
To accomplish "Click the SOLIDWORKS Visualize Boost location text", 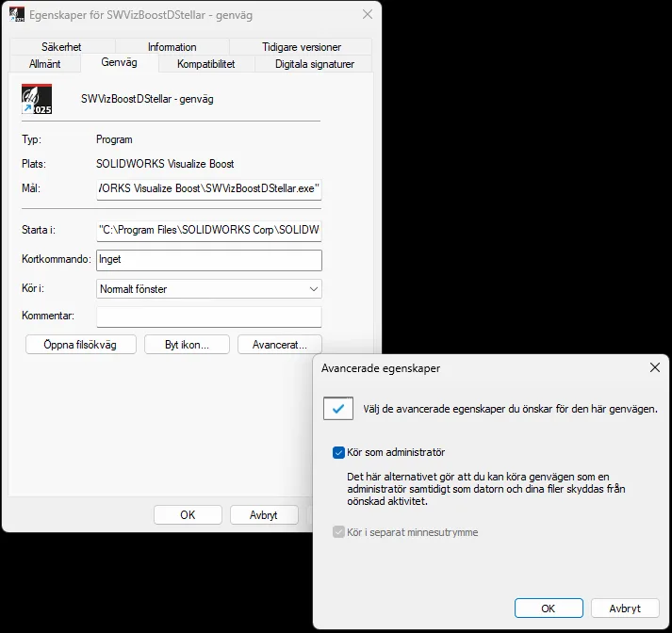I will [x=165, y=164].
